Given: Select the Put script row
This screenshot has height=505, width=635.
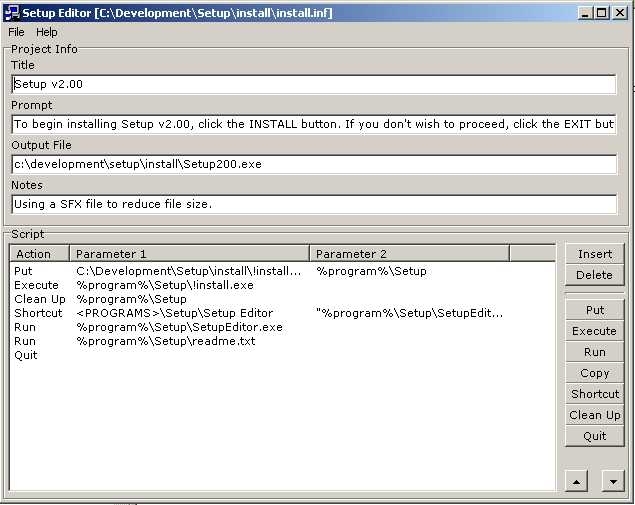Looking at the screenshot, I should pyautogui.click(x=282, y=271).
